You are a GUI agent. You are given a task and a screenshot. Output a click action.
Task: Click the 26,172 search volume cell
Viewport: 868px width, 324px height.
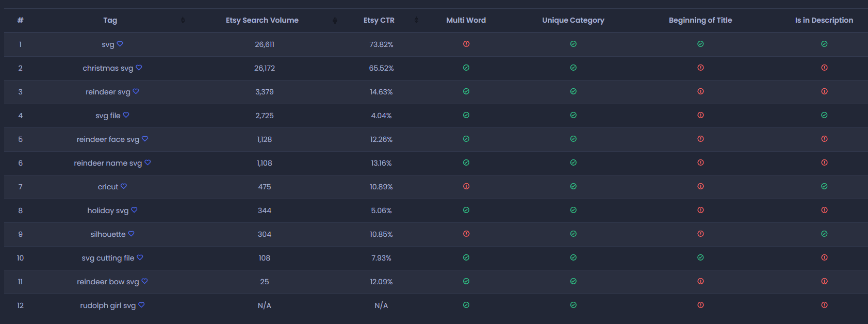265,68
